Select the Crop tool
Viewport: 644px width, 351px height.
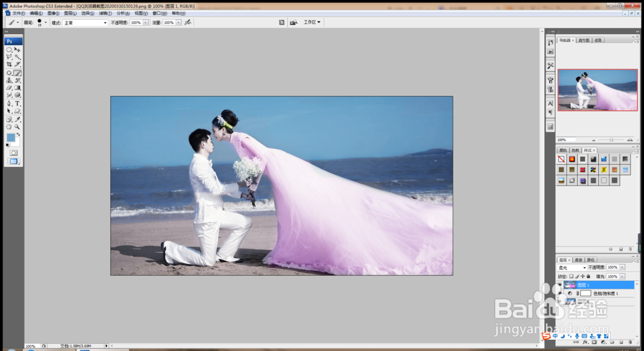tap(9, 64)
